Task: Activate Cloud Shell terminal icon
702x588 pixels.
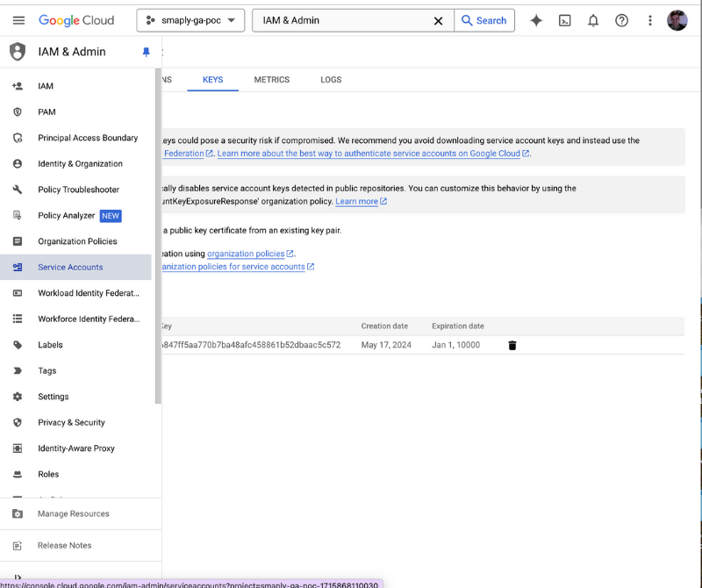Action: (565, 20)
